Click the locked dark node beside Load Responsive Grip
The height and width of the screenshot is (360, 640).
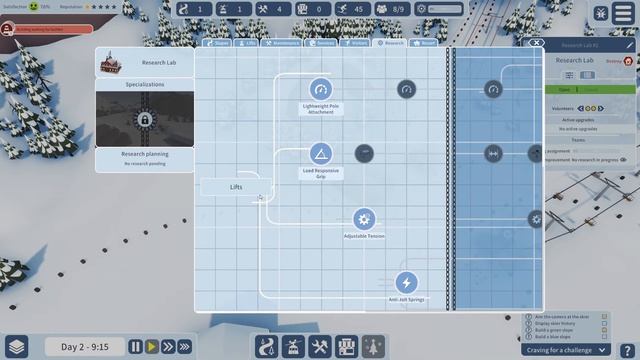point(364,154)
